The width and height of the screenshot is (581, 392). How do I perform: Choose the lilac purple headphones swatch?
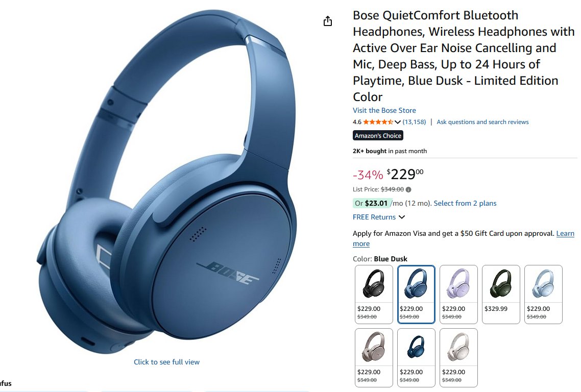(x=458, y=294)
